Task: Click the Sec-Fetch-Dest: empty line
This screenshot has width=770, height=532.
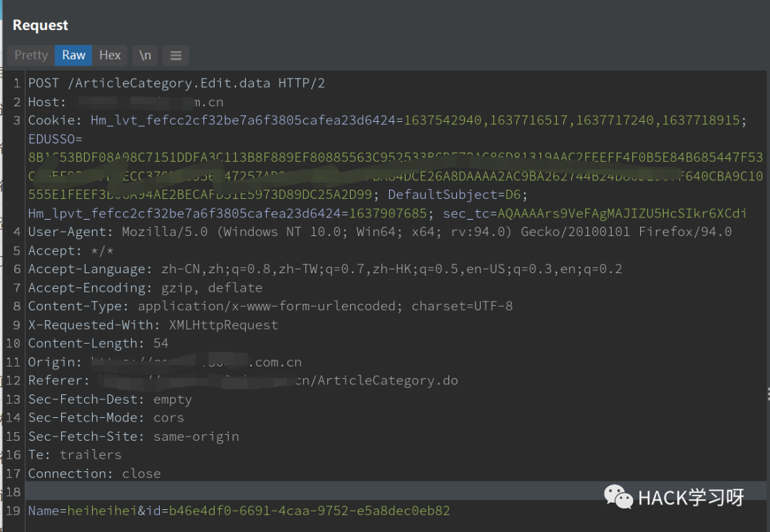Action: tap(110, 399)
